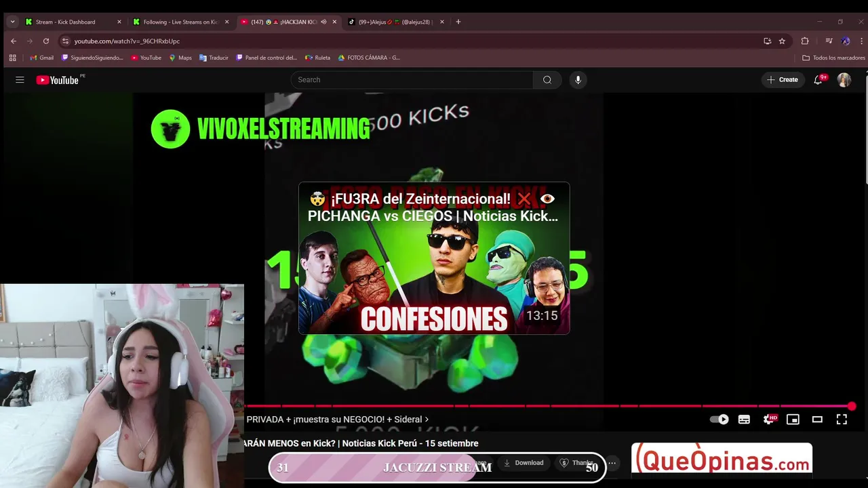
Task: Click the address bar URL
Action: [127, 41]
